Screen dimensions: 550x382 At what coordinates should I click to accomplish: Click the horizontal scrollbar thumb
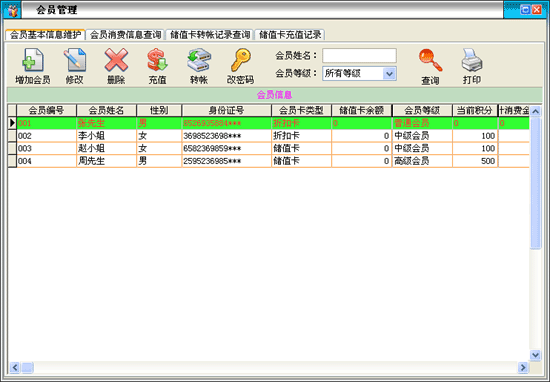(27, 367)
